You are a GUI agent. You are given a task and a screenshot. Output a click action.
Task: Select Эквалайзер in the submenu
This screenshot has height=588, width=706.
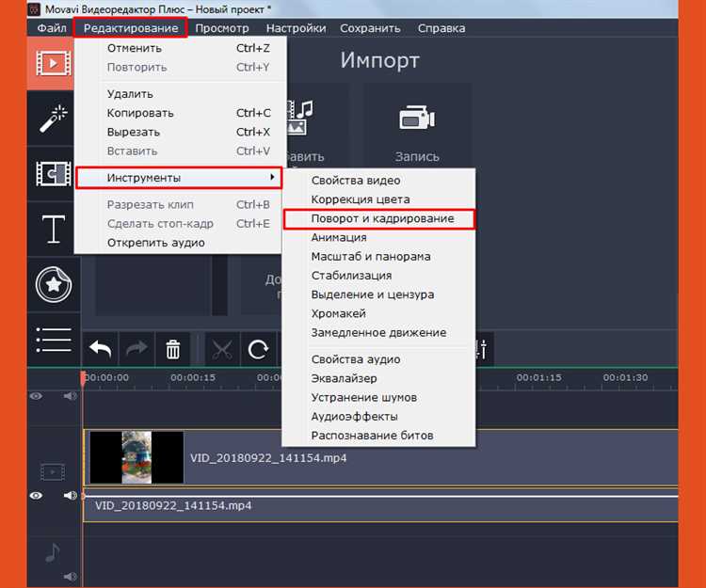coord(378,378)
